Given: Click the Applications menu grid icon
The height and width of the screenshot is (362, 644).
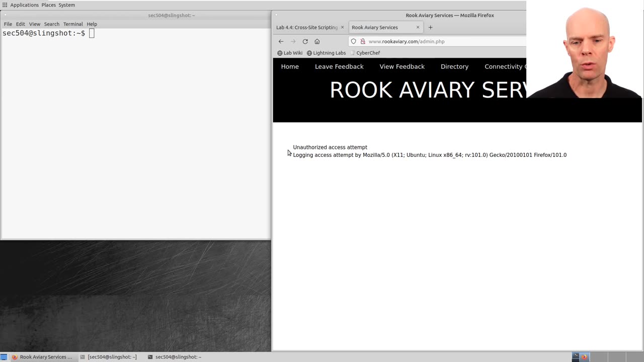Looking at the screenshot, I should click(x=5, y=5).
